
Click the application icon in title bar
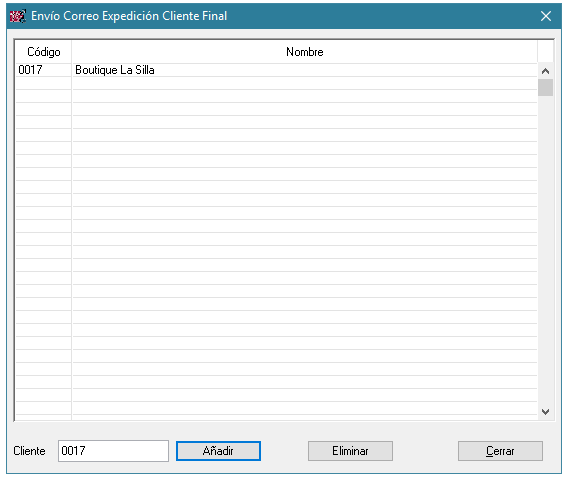[x=17, y=16]
